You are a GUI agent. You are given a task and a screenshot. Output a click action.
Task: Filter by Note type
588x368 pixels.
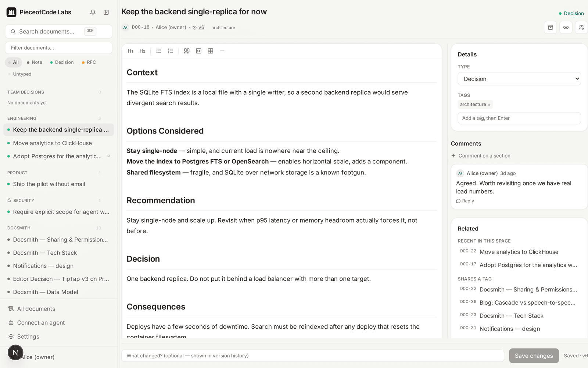(35, 62)
